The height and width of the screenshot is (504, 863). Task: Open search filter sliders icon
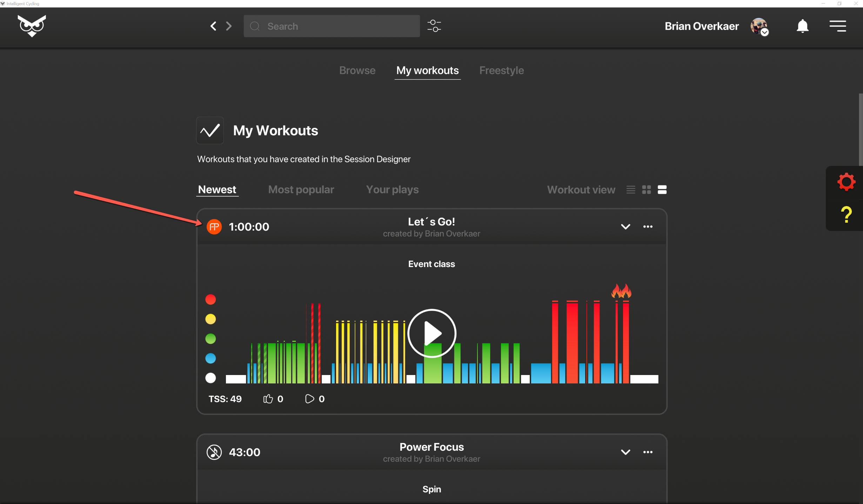click(434, 26)
